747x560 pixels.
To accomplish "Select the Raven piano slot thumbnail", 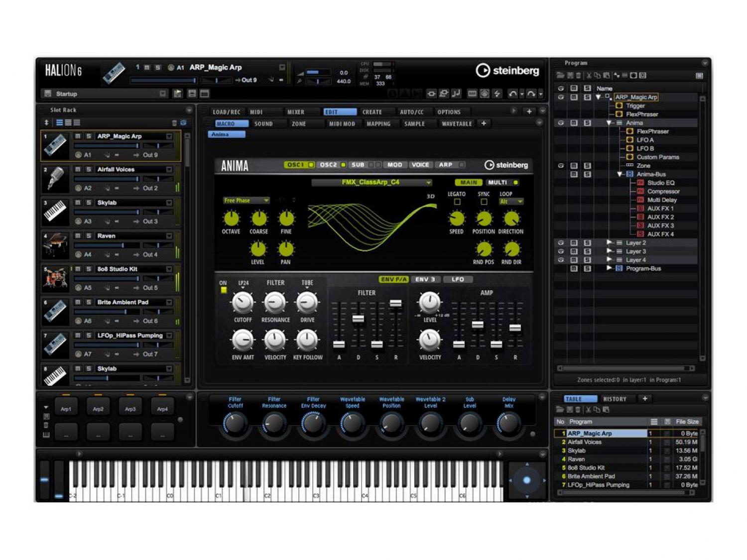I will coord(55,245).
